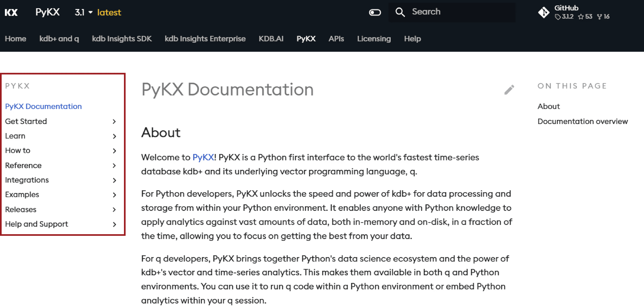The height and width of the screenshot is (308, 644).
Task: Click the GitHub stars count icon
Action: [581, 17]
